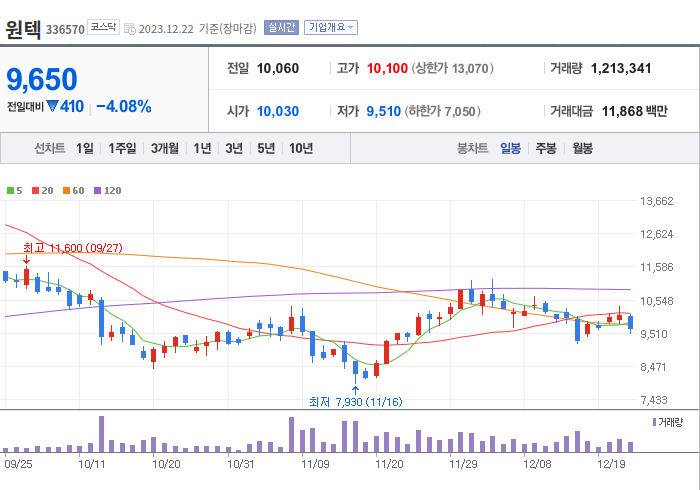Click the 11,586 price axis label
Screen dimensions: 700x490
tap(657, 267)
